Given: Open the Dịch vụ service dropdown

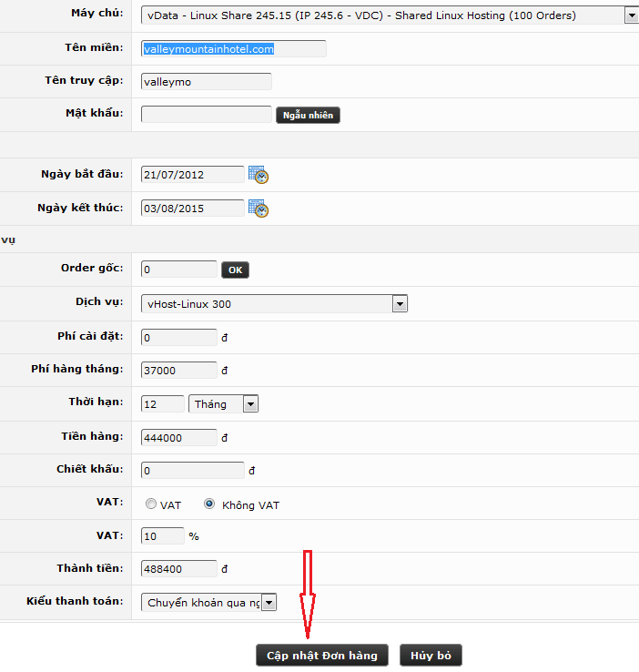Looking at the screenshot, I should tap(399, 304).
